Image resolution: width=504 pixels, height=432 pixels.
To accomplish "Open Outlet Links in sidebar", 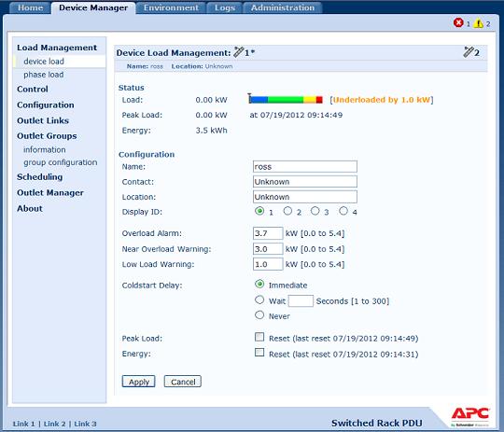I will tap(43, 120).
